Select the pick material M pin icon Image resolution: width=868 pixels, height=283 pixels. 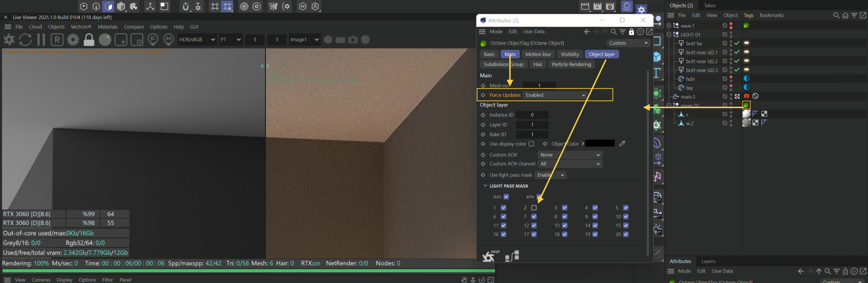click(169, 40)
